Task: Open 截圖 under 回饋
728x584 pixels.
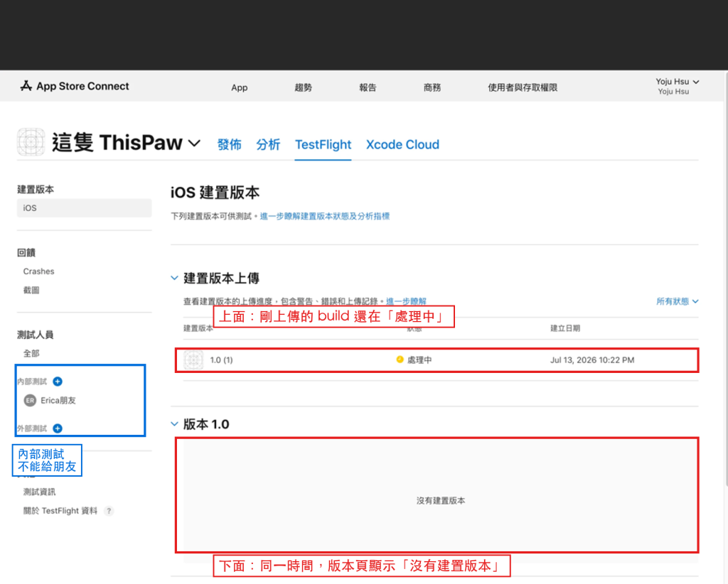Action: click(31, 291)
